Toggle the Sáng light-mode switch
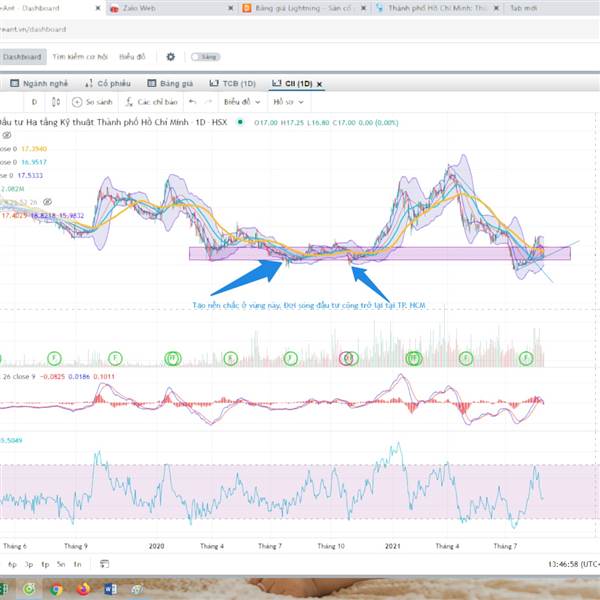Viewport: 600px width, 600px height. click(206, 57)
